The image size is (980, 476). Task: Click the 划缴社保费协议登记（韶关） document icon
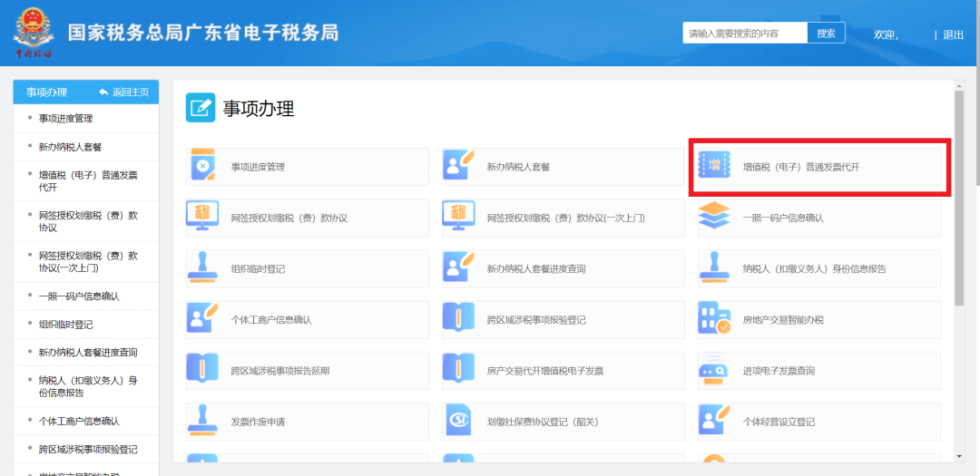459,421
